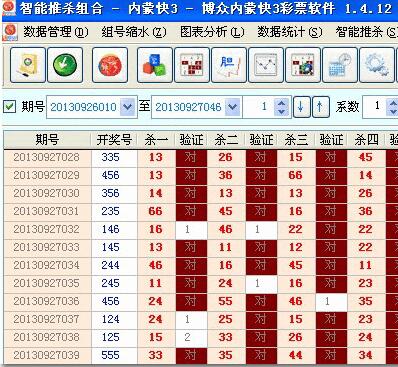The width and height of the screenshot is (398, 367).
Task: Click 杀一 value 66 in row 20130927031
Action: click(156, 211)
